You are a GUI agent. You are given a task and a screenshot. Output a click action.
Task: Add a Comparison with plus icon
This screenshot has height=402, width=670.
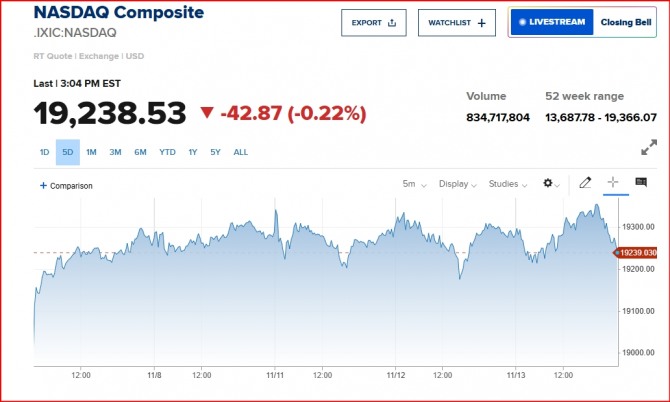point(66,185)
